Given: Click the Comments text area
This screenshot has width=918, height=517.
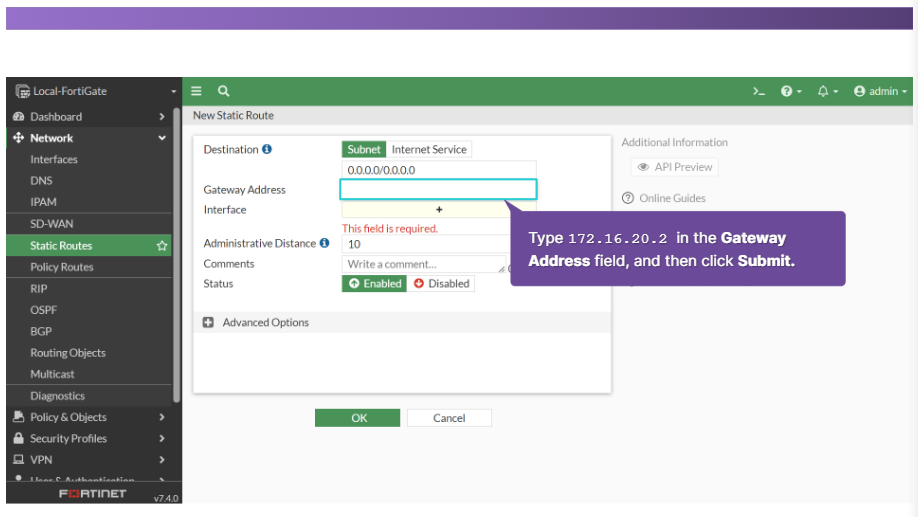Looking at the screenshot, I should point(424,264).
